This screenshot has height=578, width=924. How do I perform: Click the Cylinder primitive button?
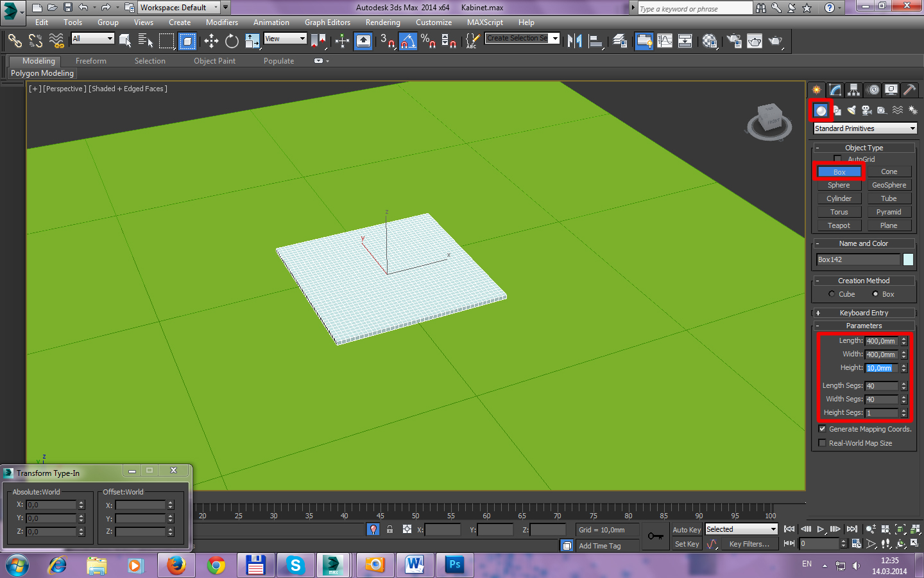pos(839,198)
